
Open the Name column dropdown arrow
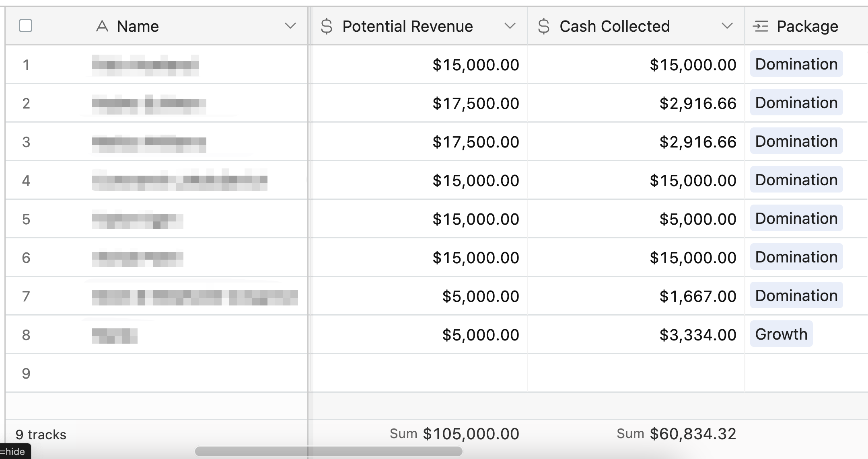pos(290,27)
